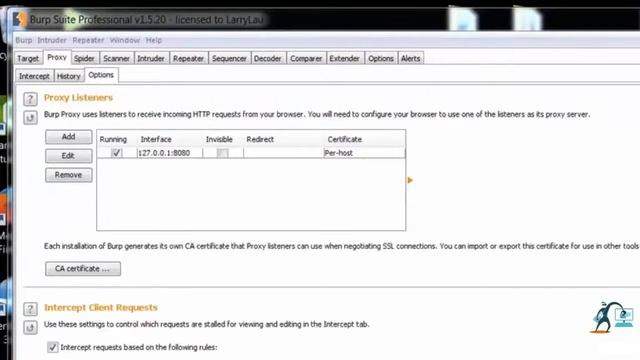Open the Scanner tab
The height and width of the screenshot is (360, 640).
coord(116,58)
